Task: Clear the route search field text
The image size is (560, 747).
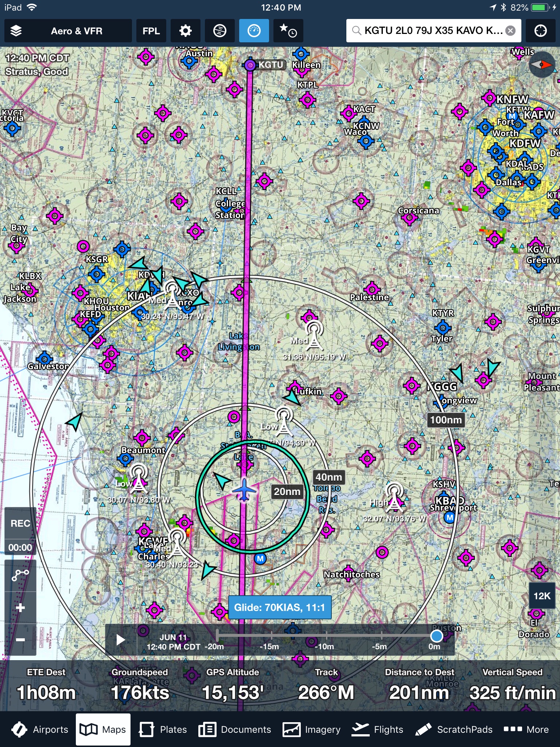Action: click(511, 31)
